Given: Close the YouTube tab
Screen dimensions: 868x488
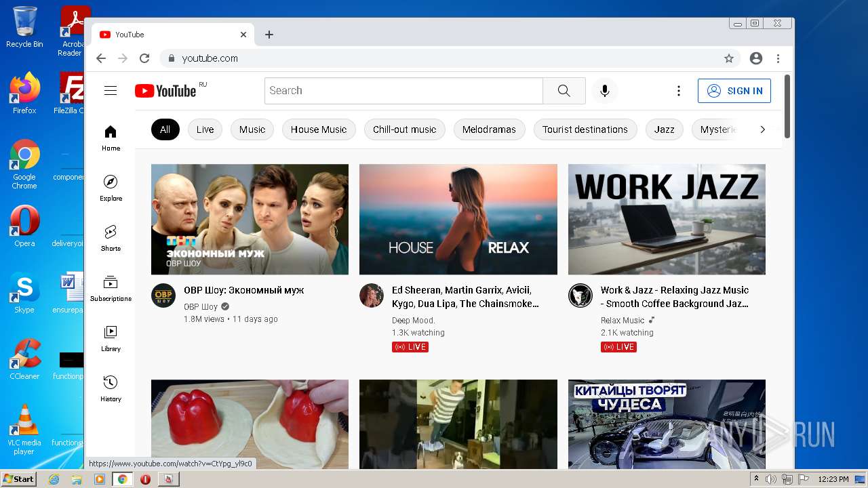Looking at the screenshot, I should click(x=243, y=35).
